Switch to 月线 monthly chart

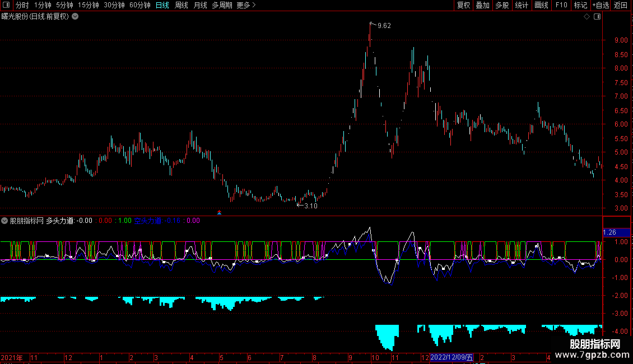[200, 5]
